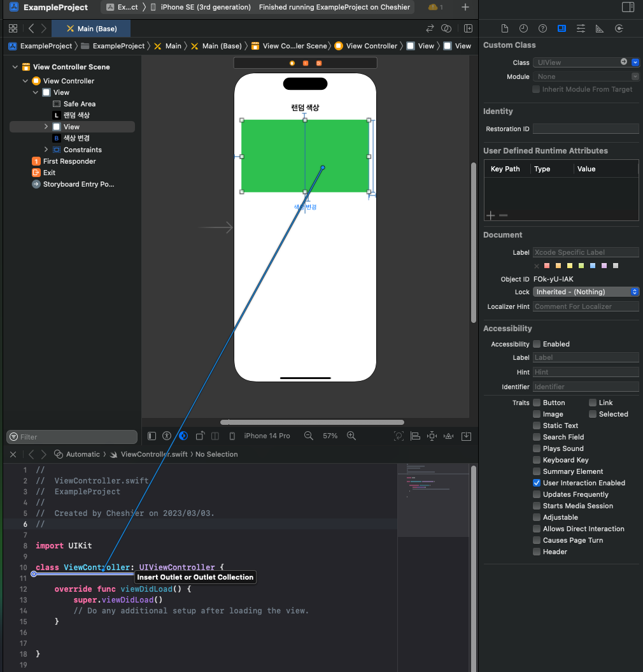Open Automatic assistant mode menu

(x=77, y=454)
